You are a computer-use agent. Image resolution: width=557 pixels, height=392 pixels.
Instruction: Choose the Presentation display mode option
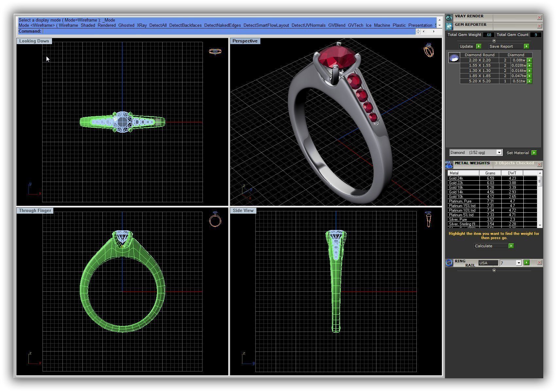click(420, 25)
